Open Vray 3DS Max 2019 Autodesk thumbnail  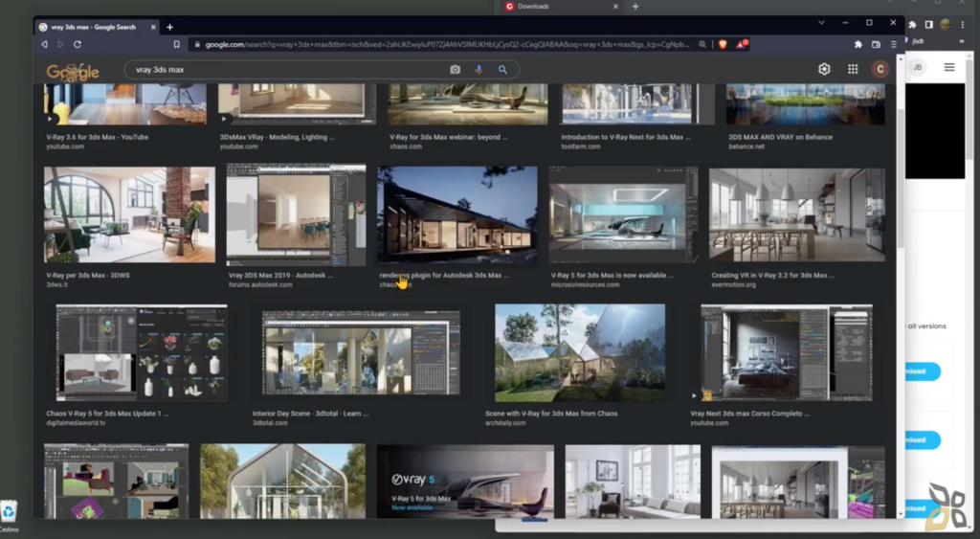click(x=297, y=215)
